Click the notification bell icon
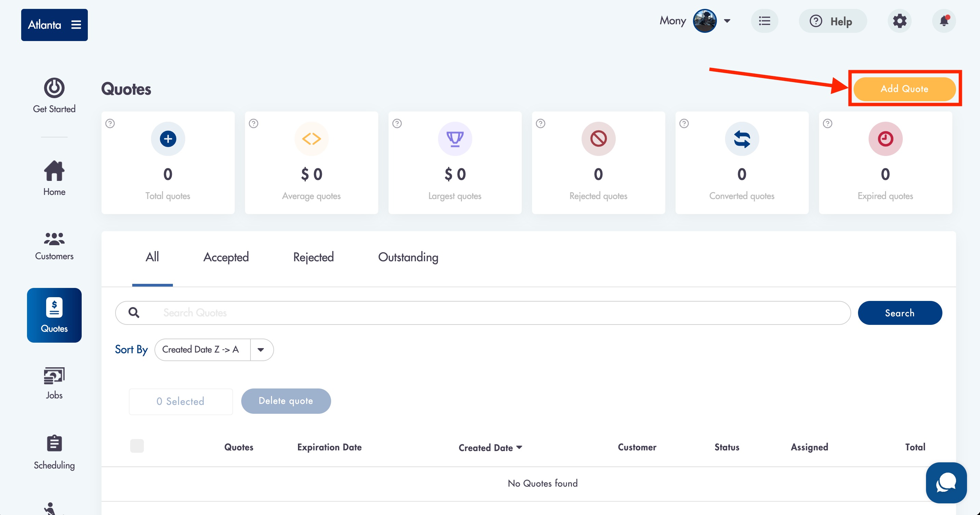The height and width of the screenshot is (515, 980). (x=944, y=21)
